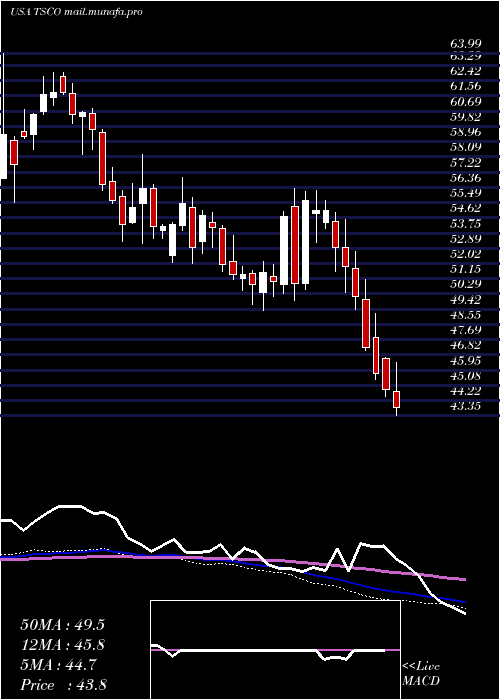The width and height of the screenshot is (500, 700).
Task: Click the 47.69 price axis label
Action: point(466,330)
